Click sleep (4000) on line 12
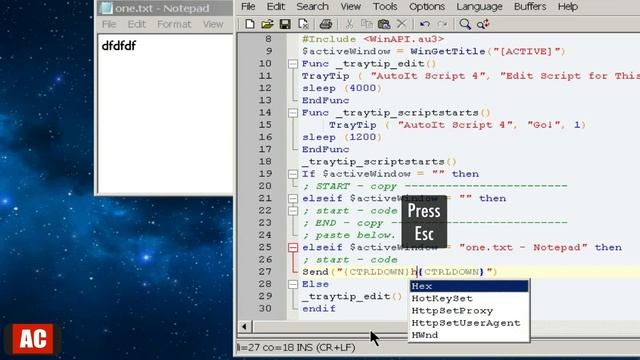This screenshot has height=360, width=640. pos(342,88)
